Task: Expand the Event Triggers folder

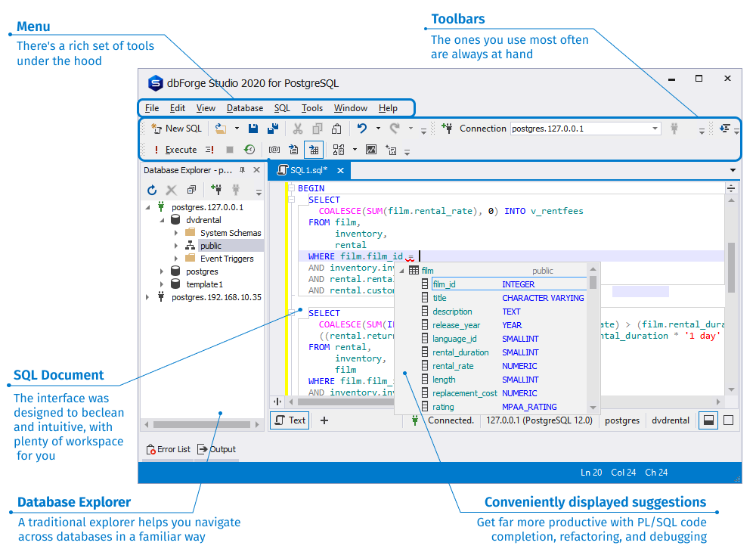Action: pos(176,259)
